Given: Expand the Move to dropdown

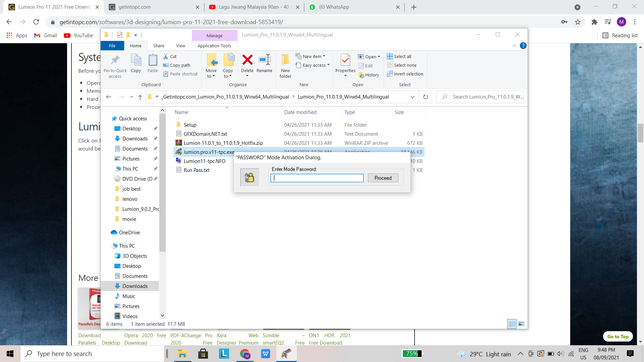Looking at the screenshot, I should 211,73.
